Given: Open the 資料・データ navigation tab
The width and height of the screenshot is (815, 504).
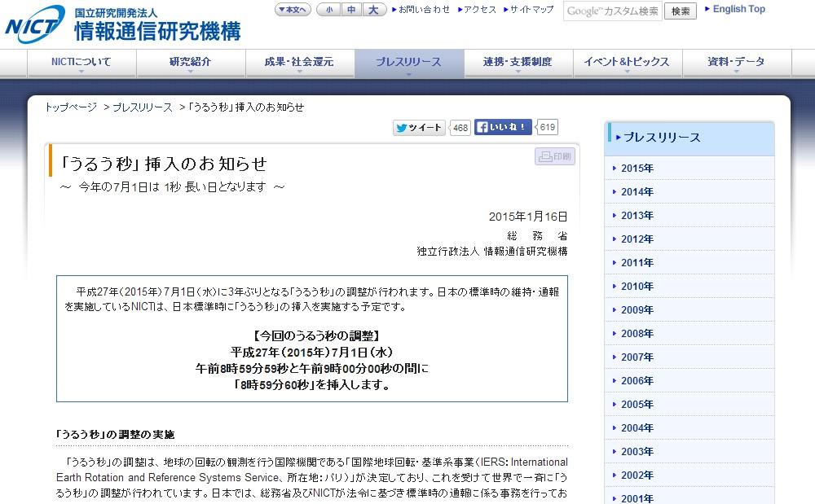Looking at the screenshot, I should 736,64.
